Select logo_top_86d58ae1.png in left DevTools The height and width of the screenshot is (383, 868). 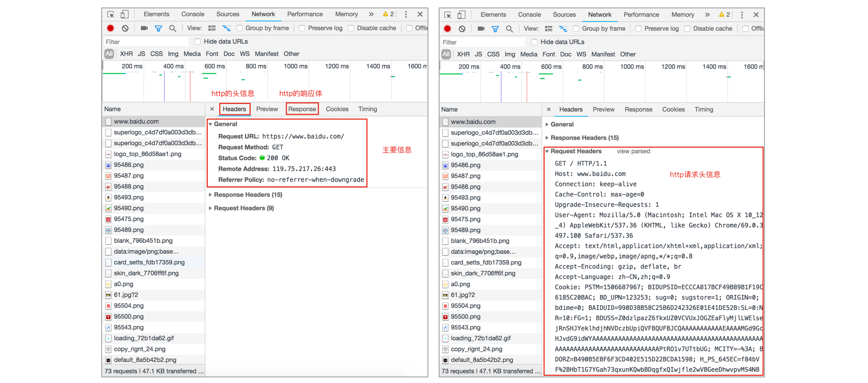(x=153, y=154)
